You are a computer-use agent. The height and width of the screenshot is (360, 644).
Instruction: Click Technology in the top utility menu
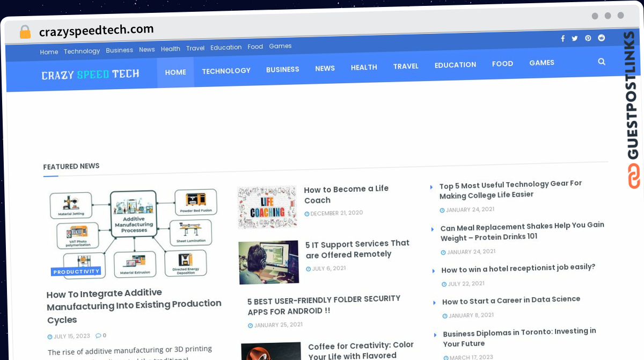(x=82, y=51)
